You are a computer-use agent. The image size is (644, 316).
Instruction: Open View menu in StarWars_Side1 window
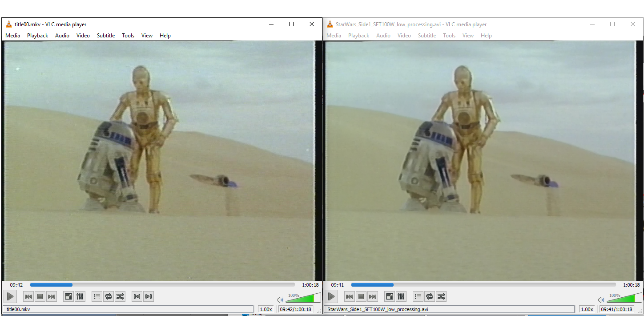click(468, 36)
